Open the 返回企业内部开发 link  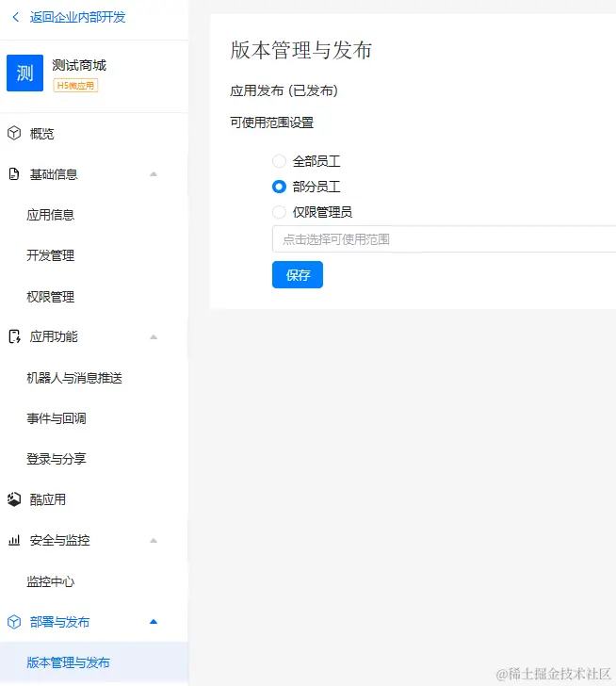pos(77,17)
